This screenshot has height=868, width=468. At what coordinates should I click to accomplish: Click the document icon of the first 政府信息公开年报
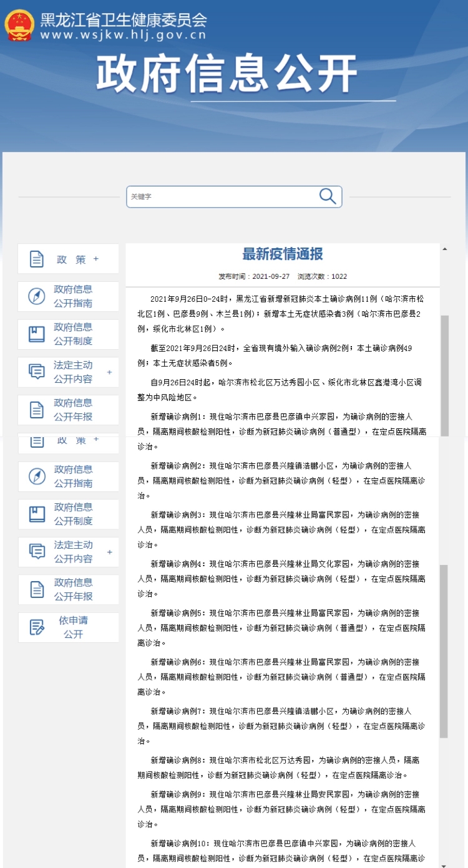[37, 410]
